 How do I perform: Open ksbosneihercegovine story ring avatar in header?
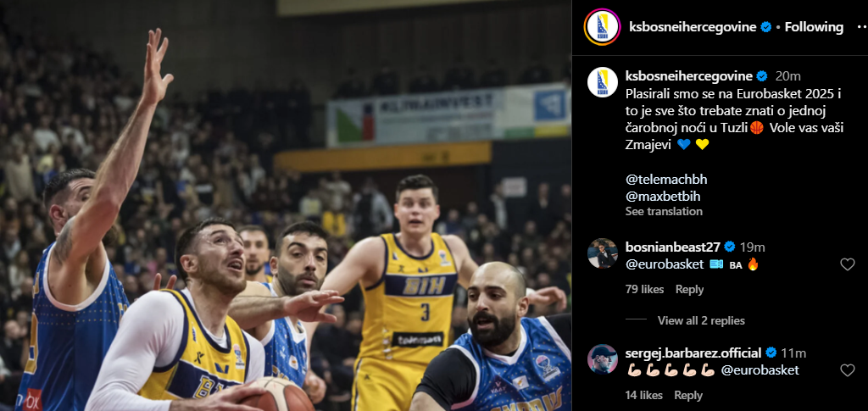(603, 26)
